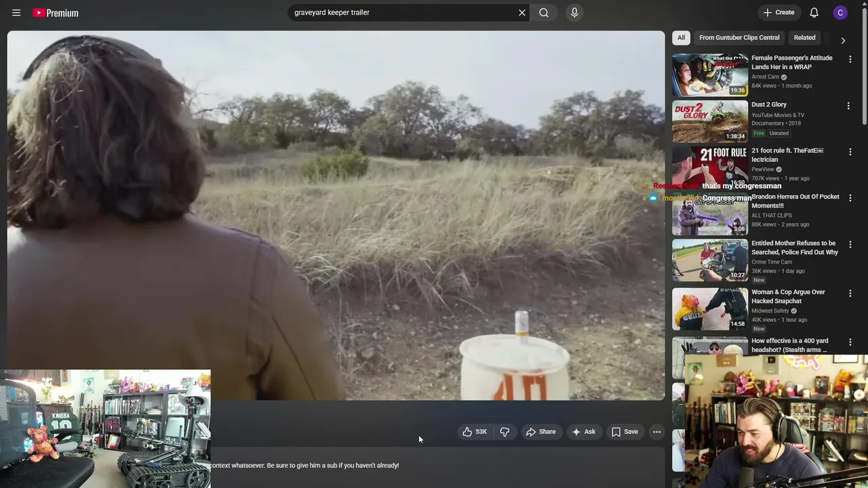Open Woman & Cop Argue thumbnail
This screenshot has height=488, width=868.
pos(710,308)
